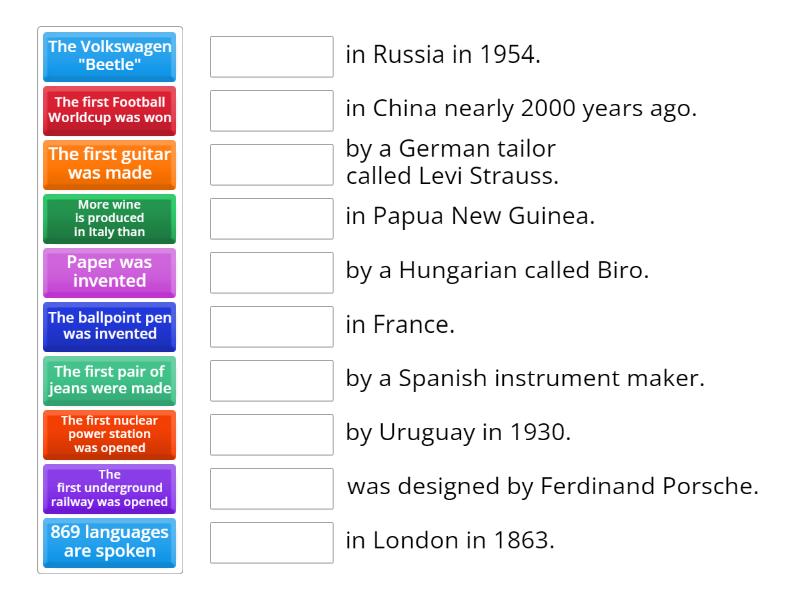Image resolution: width=800 pixels, height=600 pixels.
Task: Select the '869 languages are spoken' tile
Action: pos(108,543)
